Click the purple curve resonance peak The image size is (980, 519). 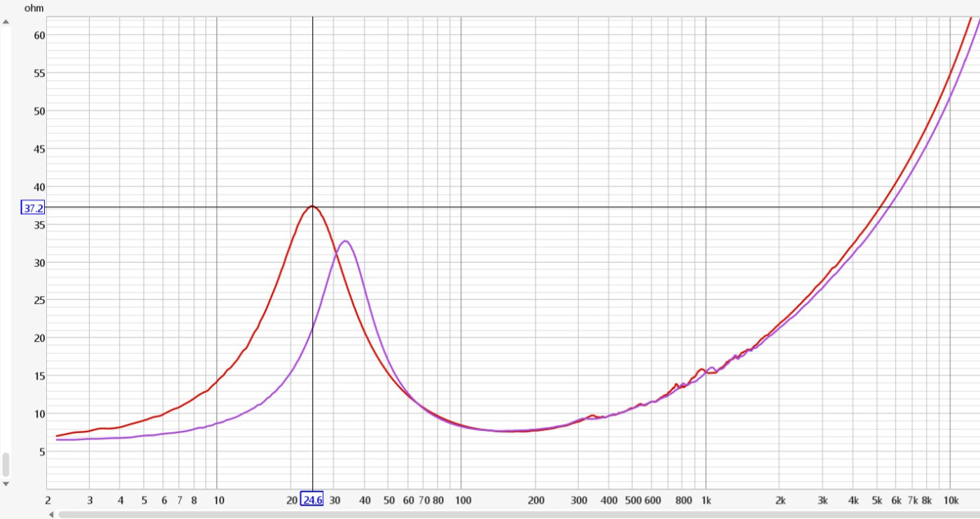(345, 241)
